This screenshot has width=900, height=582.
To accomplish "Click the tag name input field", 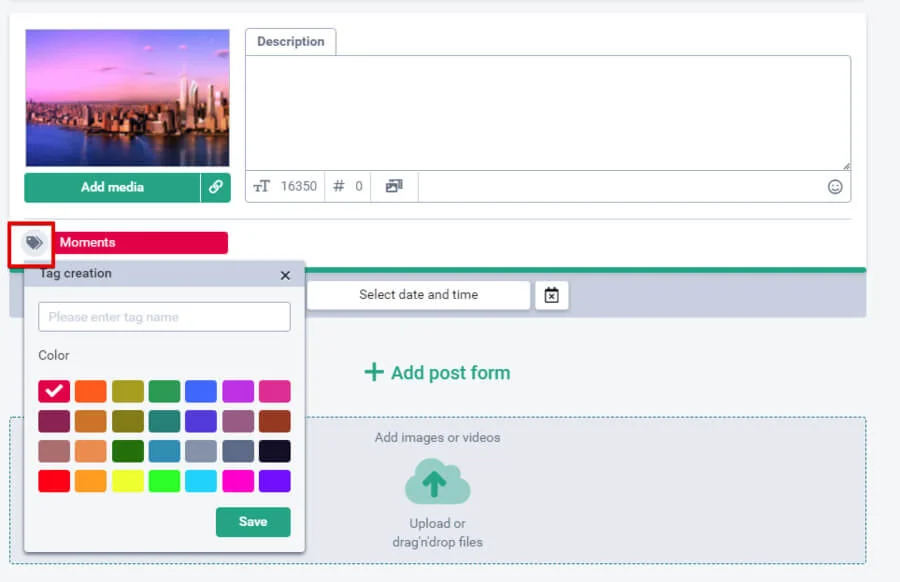I will click(x=164, y=317).
